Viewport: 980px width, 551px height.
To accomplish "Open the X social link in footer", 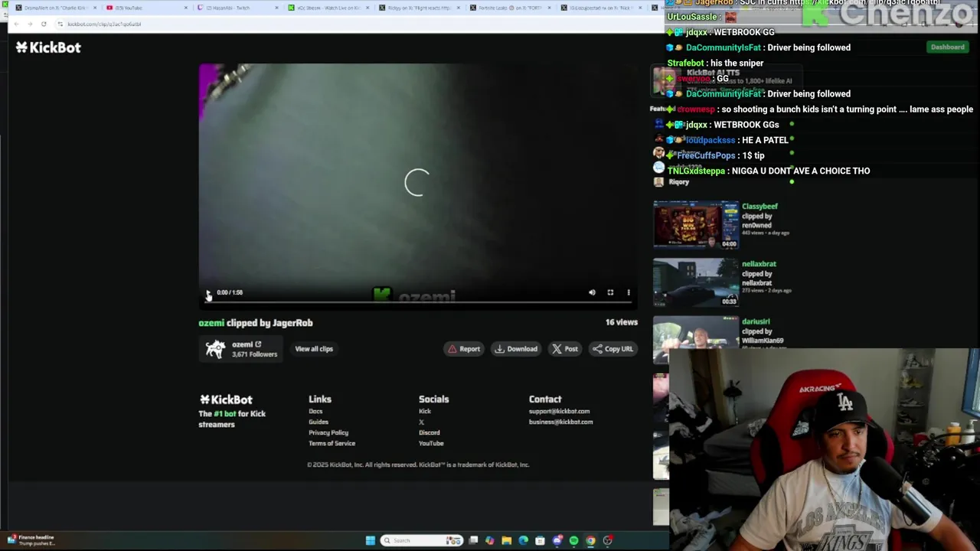I will 421,422.
